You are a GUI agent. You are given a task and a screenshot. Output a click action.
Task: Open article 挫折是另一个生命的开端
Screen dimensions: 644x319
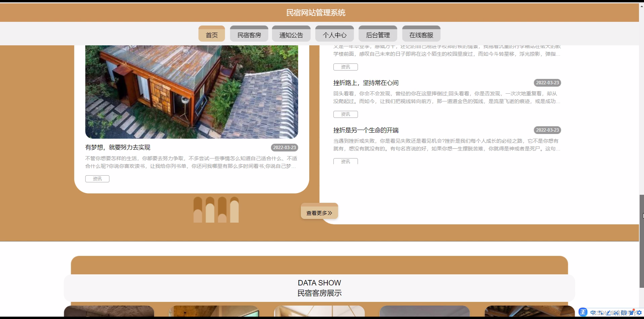[365, 130]
